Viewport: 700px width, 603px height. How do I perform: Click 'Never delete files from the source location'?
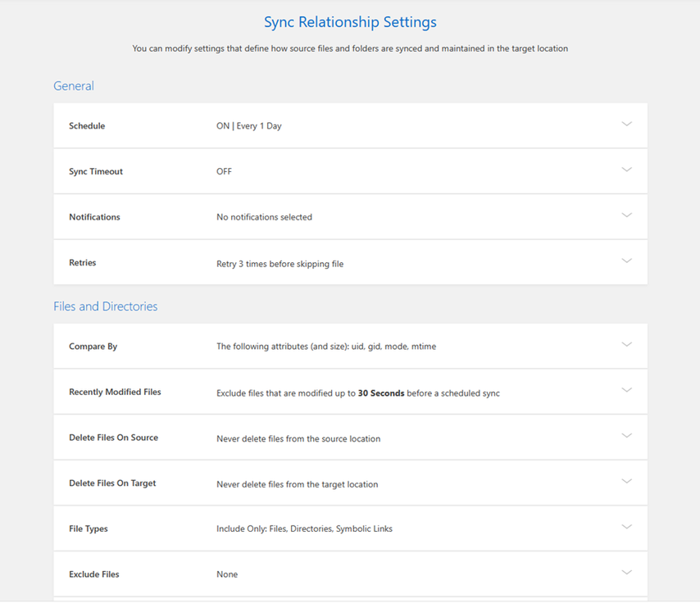click(x=298, y=438)
